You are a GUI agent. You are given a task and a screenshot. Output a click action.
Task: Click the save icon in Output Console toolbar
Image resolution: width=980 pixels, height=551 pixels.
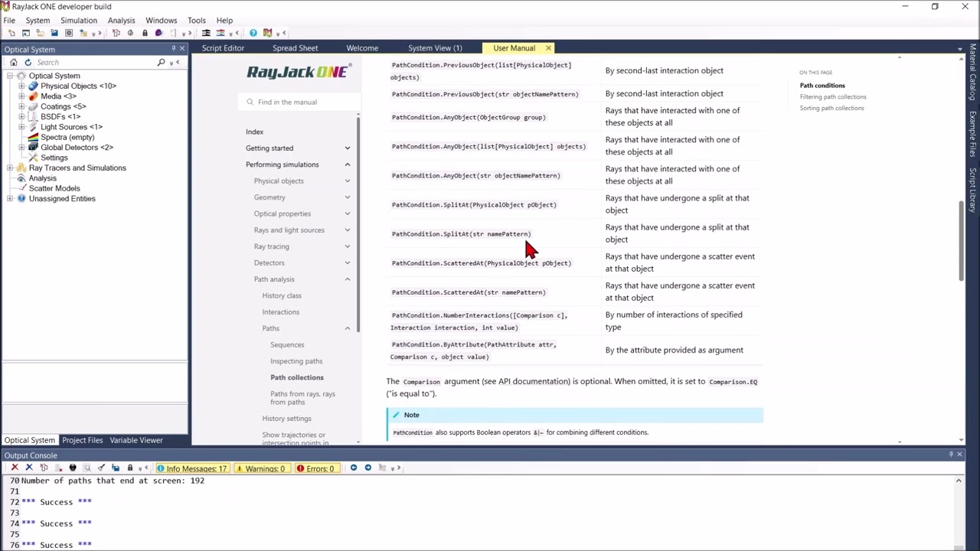coord(116,468)
